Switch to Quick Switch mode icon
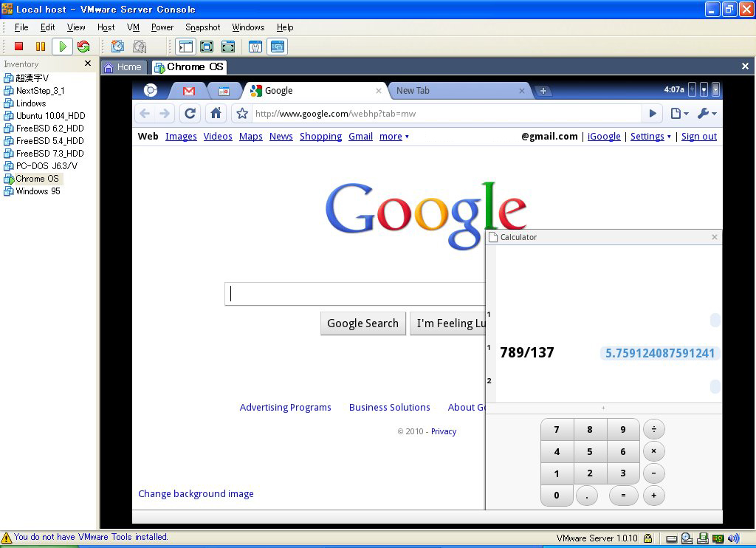This screenshot has width=756, height=548. click(207, 47)
